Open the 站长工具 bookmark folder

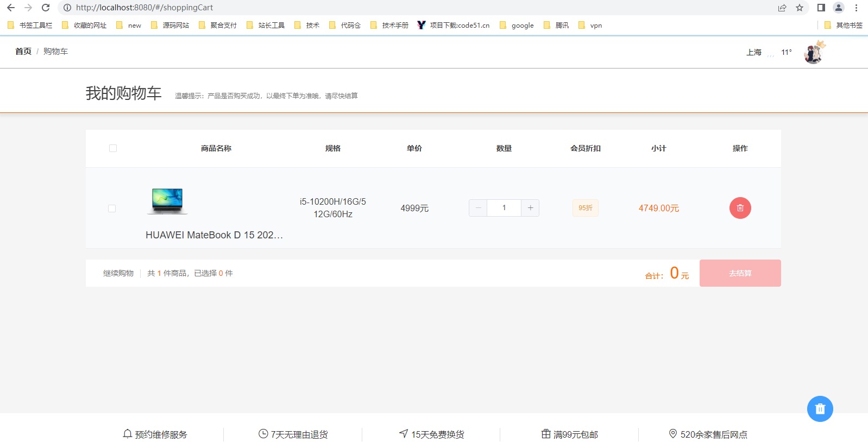pyautogui.click(x=266, y=25)
